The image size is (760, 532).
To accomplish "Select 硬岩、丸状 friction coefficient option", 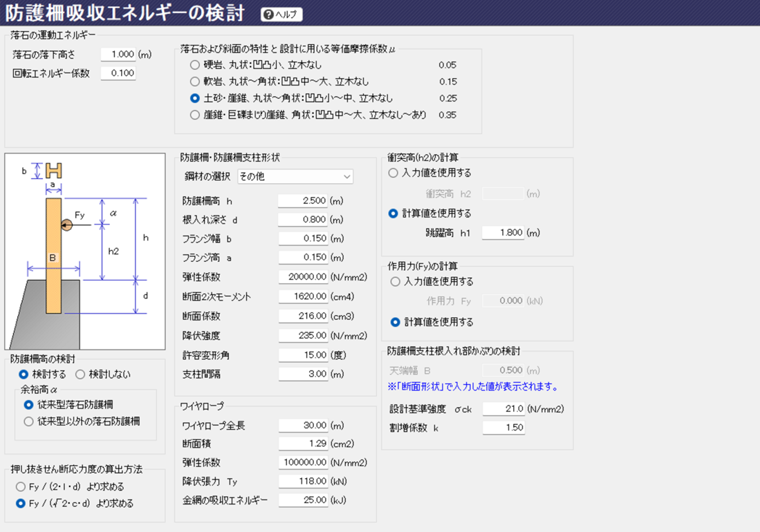I will (x=195, y=66).
